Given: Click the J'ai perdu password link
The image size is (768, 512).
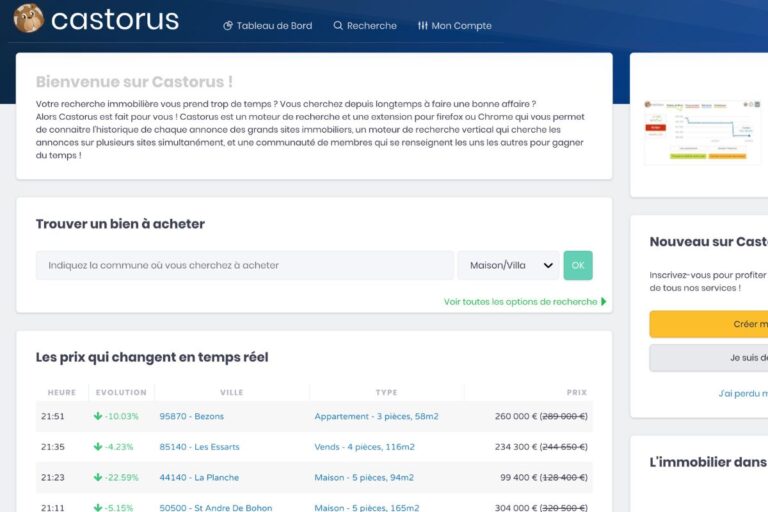Looking at the screenshot, I should [x=743, y=393].
